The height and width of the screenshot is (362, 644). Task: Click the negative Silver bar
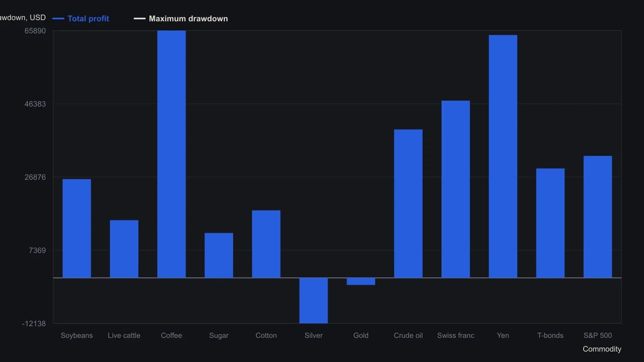(x=314, y=300)
